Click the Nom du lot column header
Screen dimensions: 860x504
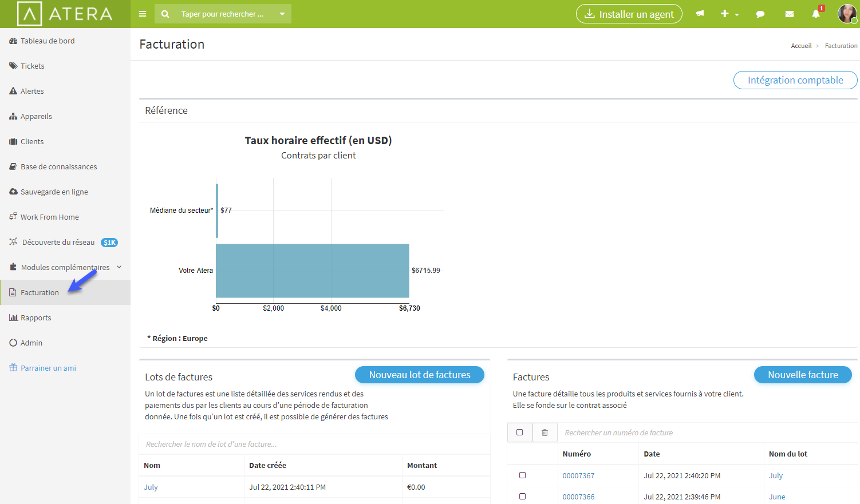(x=788, y=454)
